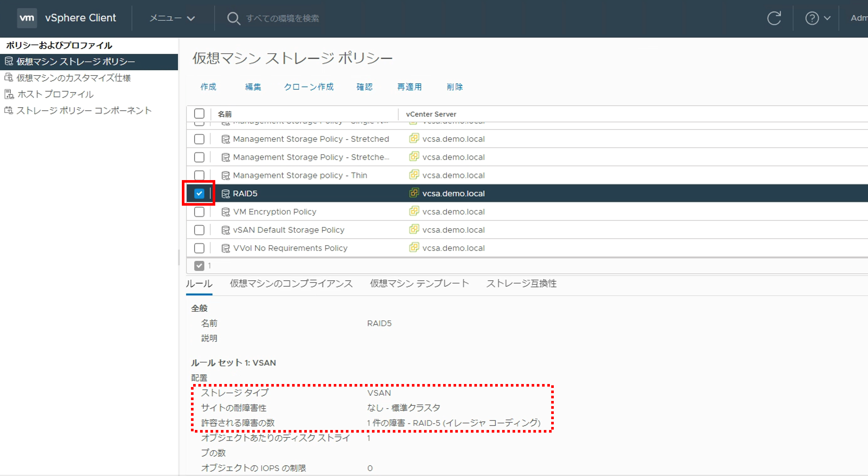Switch to the ルール tab
Image resolution: width=868 pixels, height=476 pixels.
[x=199, y=284]
